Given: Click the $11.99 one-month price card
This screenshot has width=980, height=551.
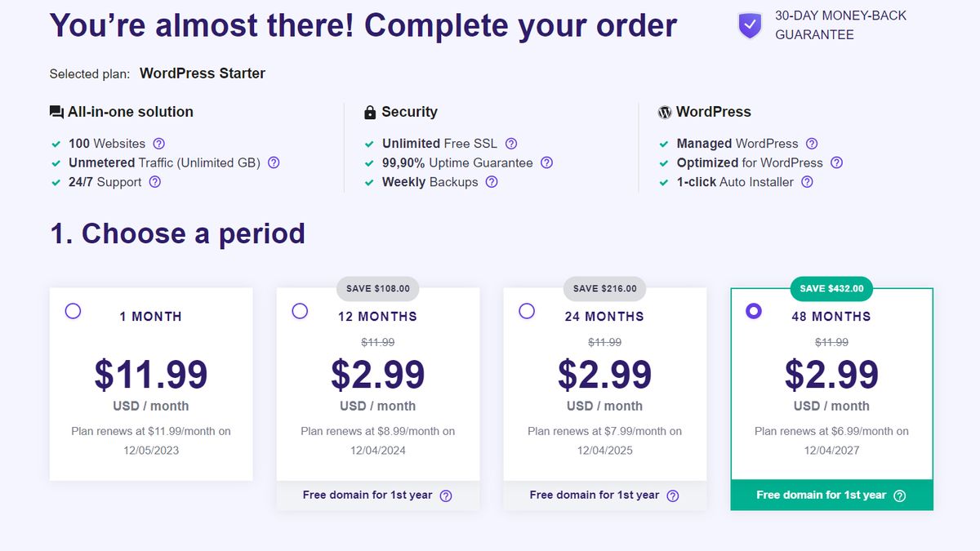Looking at the screenshot, I should coord(151,384).
